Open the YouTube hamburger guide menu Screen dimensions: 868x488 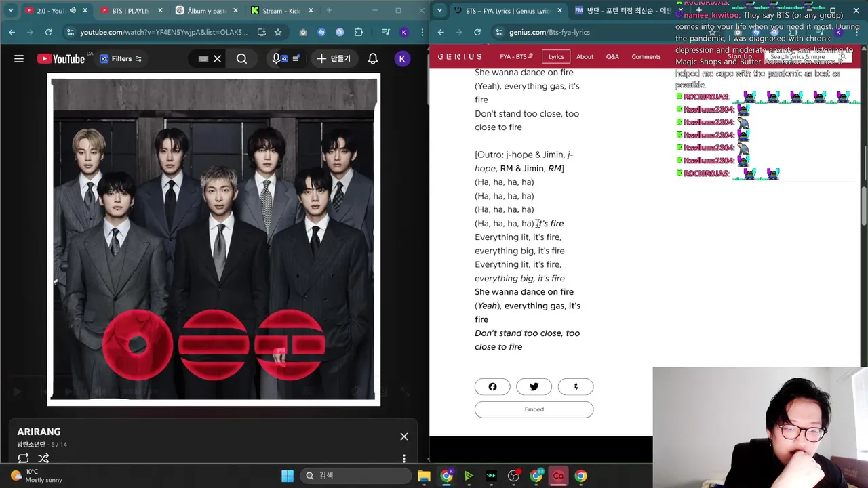[x=19, y=59]
